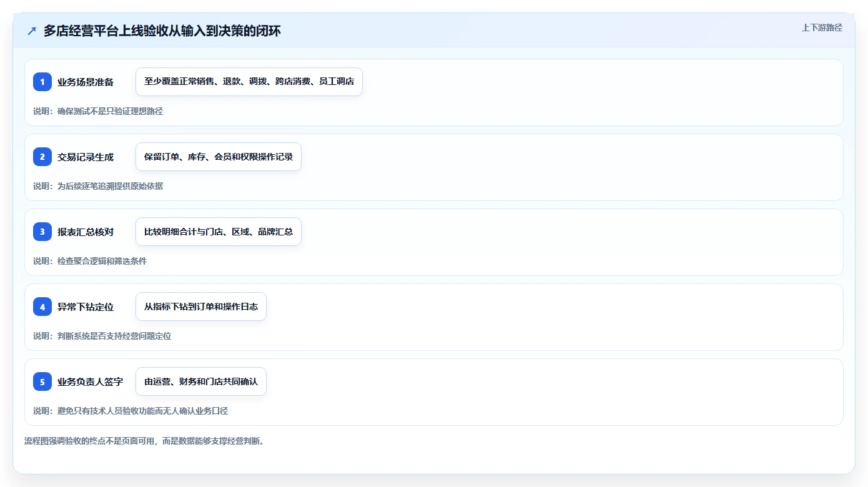
Task: Click the 业务场景准备 step title
Action: click(86, 82)
